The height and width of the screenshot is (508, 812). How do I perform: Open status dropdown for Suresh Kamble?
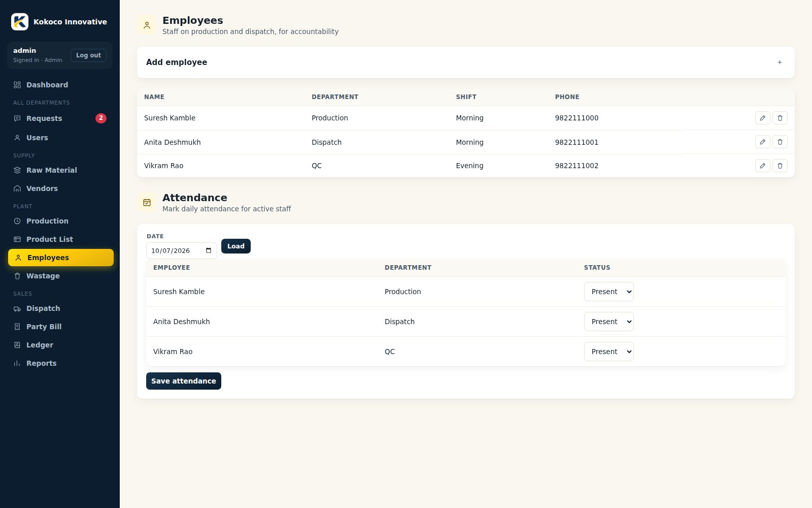click(x=608, y=292)
